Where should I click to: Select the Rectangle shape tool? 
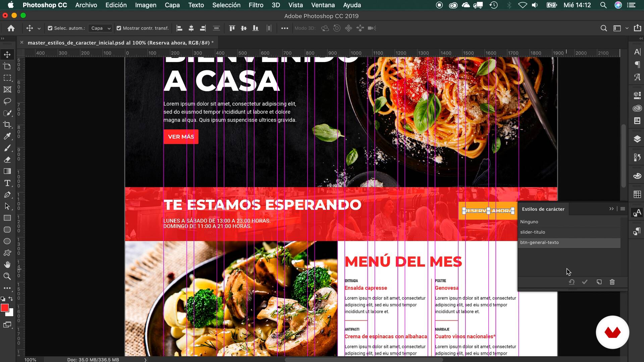click(7, 218)
